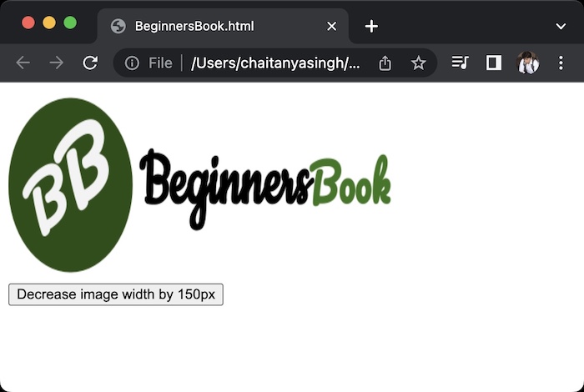The image size is (584, 392).
Task: View site information for the File URL
Action: (132, 63)
